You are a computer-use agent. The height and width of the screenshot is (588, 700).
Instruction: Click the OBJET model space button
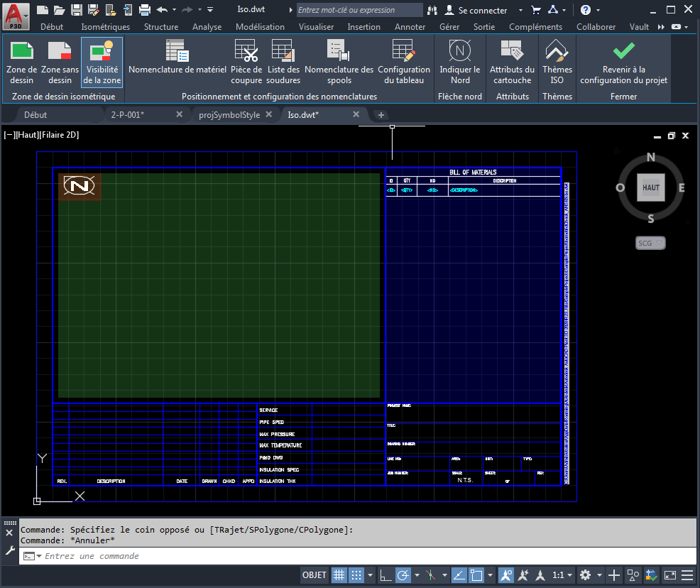[x=315, y=575]
